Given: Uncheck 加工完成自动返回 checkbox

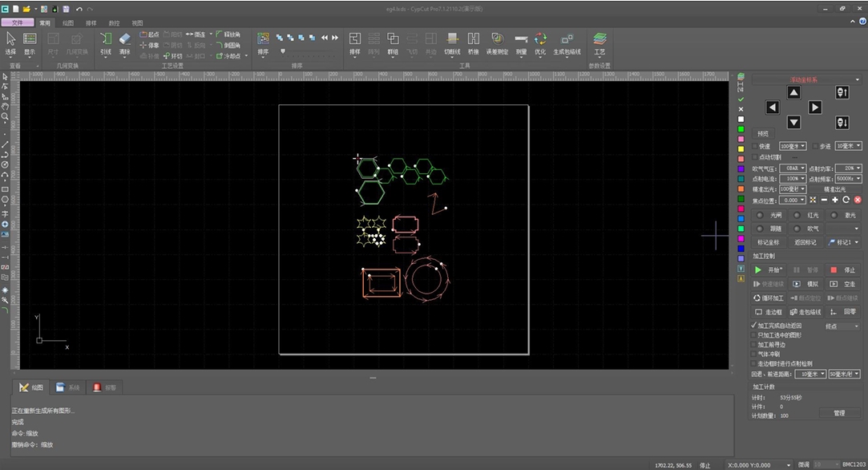Looking at the screenshot, I should pos(753,326).
